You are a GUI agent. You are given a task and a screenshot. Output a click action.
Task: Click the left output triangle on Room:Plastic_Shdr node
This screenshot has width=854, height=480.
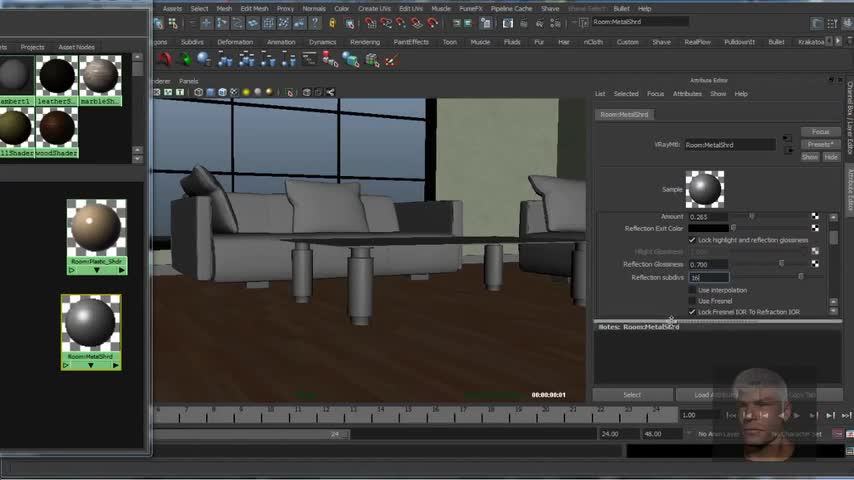(72, 270)
